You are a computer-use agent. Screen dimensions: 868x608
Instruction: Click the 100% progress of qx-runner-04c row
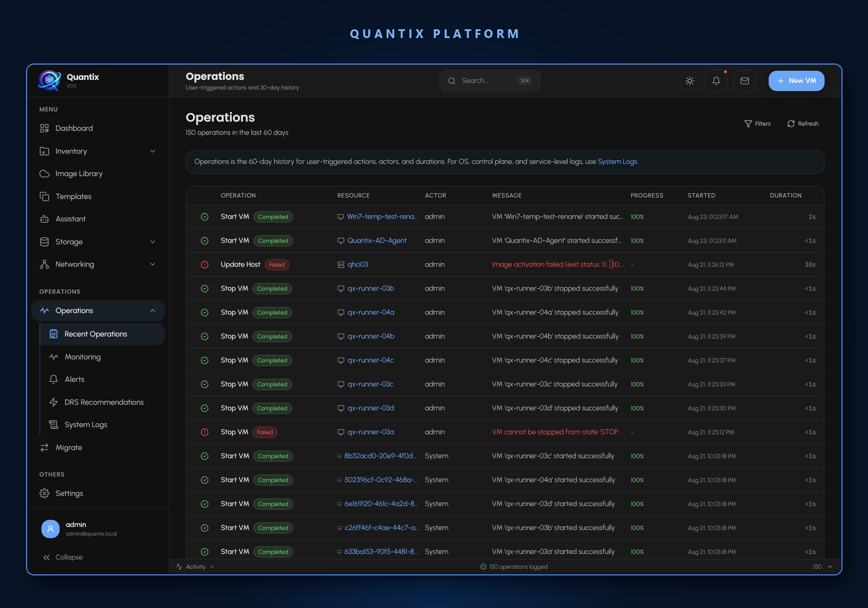[637, 360]
